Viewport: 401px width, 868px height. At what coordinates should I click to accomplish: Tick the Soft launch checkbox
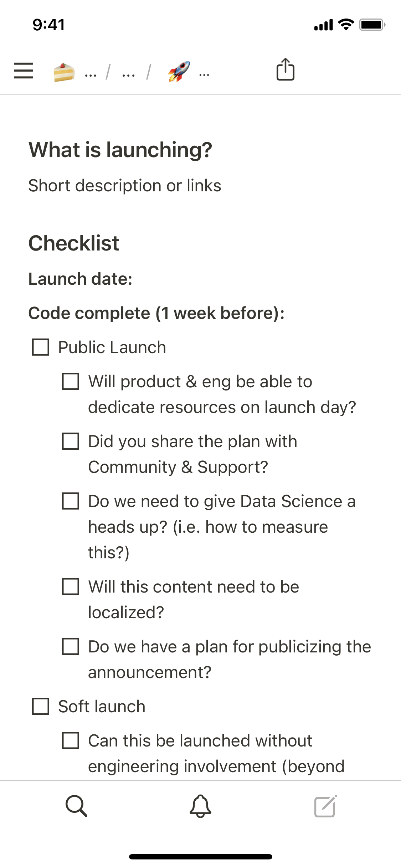41,706
